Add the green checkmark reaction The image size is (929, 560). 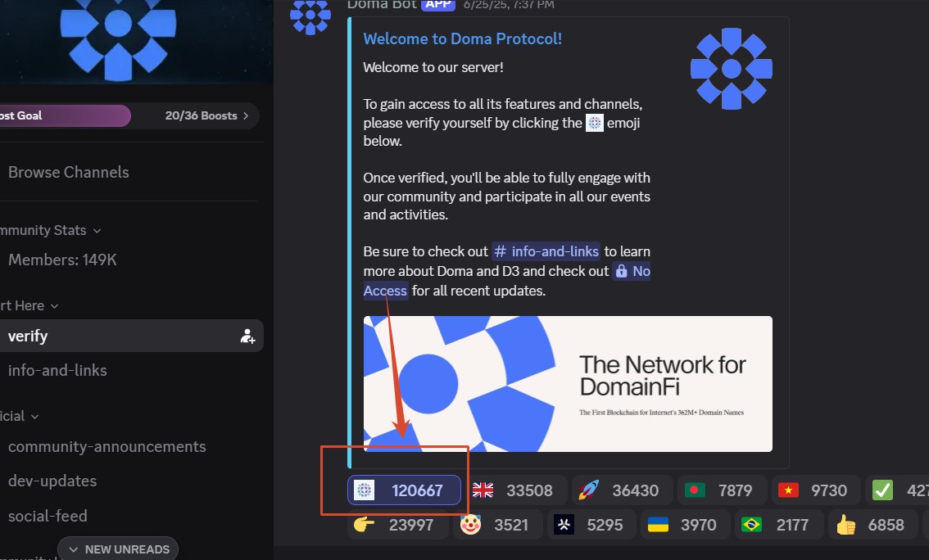pos(897,490)
